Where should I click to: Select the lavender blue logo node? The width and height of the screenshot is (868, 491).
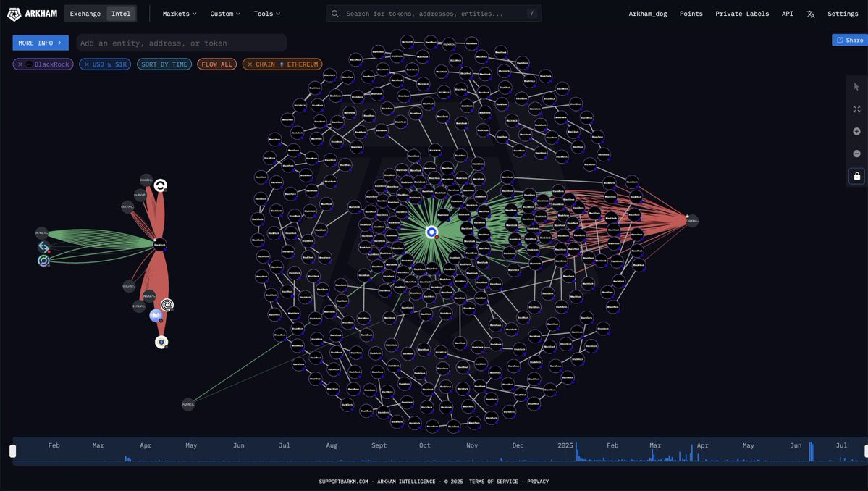pos(156,316)
